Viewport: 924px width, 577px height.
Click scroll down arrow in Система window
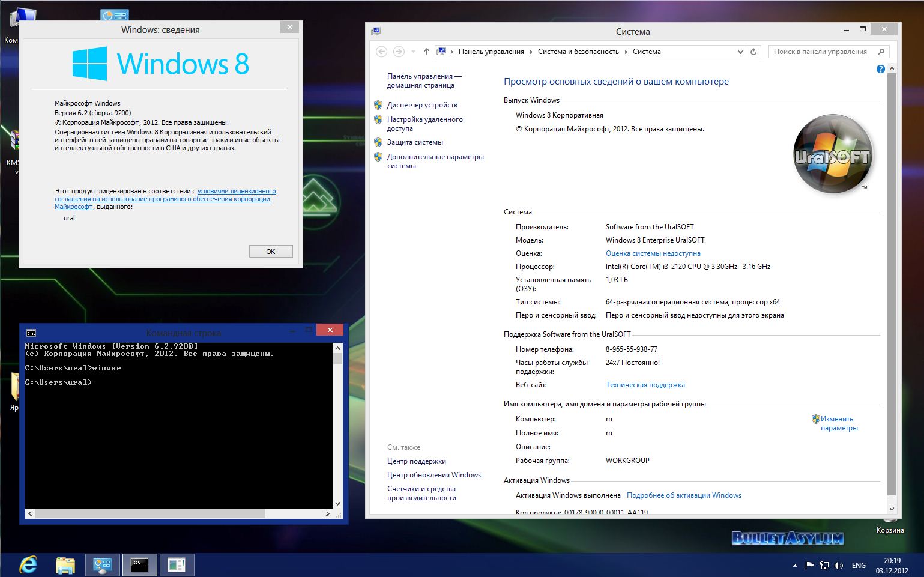[892, 509]
